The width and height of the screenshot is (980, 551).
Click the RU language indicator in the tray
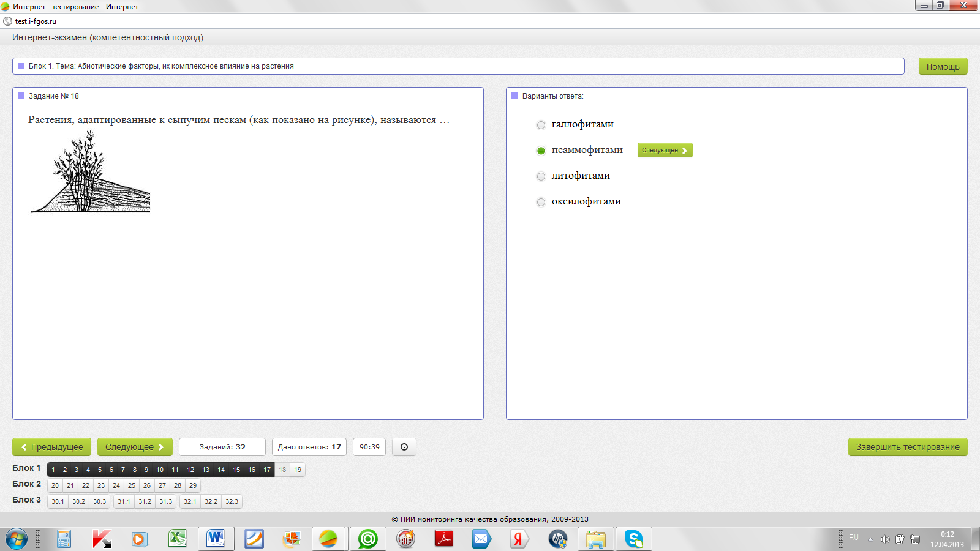click(x=854, y=538)
